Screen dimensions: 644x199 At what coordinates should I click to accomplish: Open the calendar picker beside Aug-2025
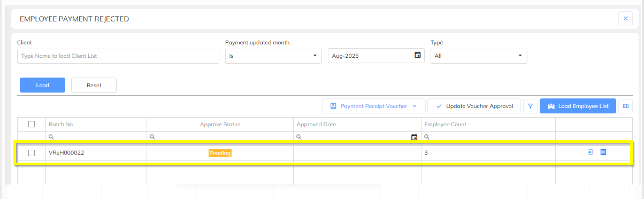pos(418,55)
